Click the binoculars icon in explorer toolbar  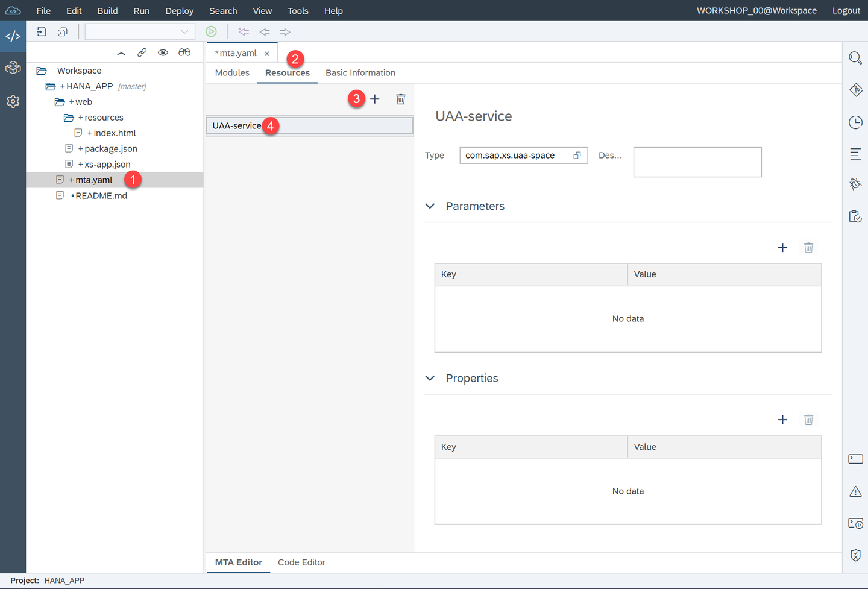pos(184,52)
